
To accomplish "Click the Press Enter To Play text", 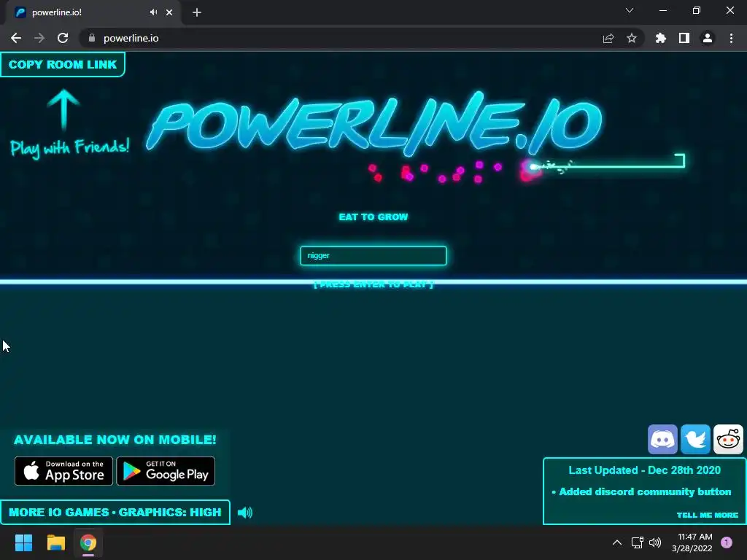I will tap(373, 284).
